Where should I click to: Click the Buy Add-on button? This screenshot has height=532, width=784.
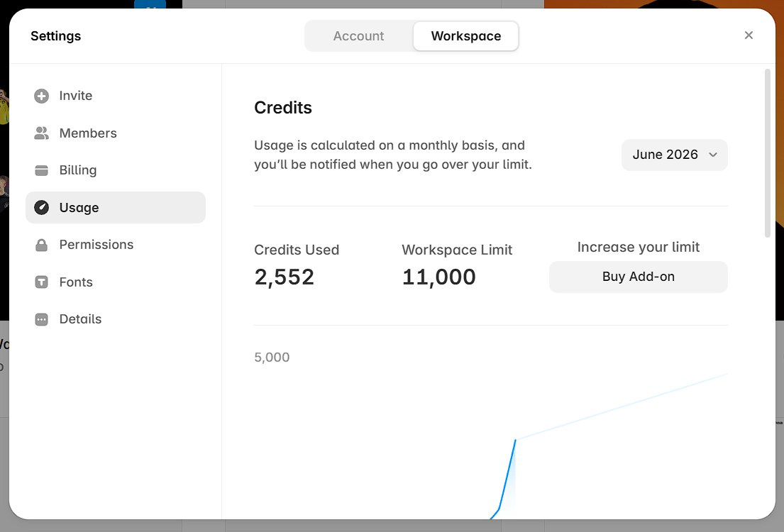click(x=638, y=277)
